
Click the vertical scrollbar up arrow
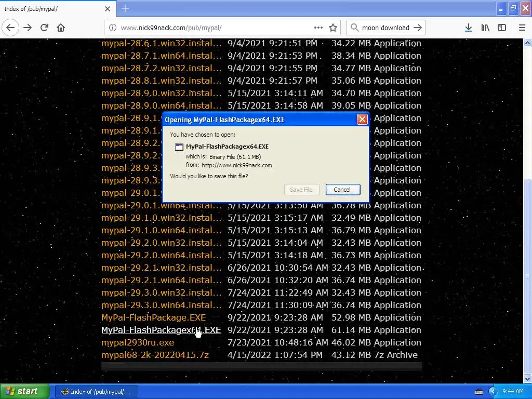(x=527, y=43)
